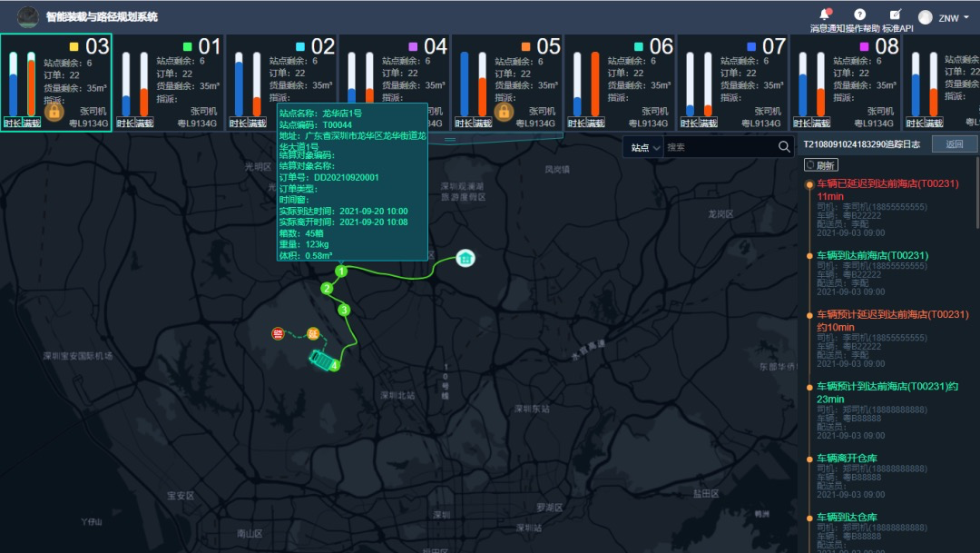Click the warehouse home icon on map
The height and width of the screenshot is (553, 980).
465,258
